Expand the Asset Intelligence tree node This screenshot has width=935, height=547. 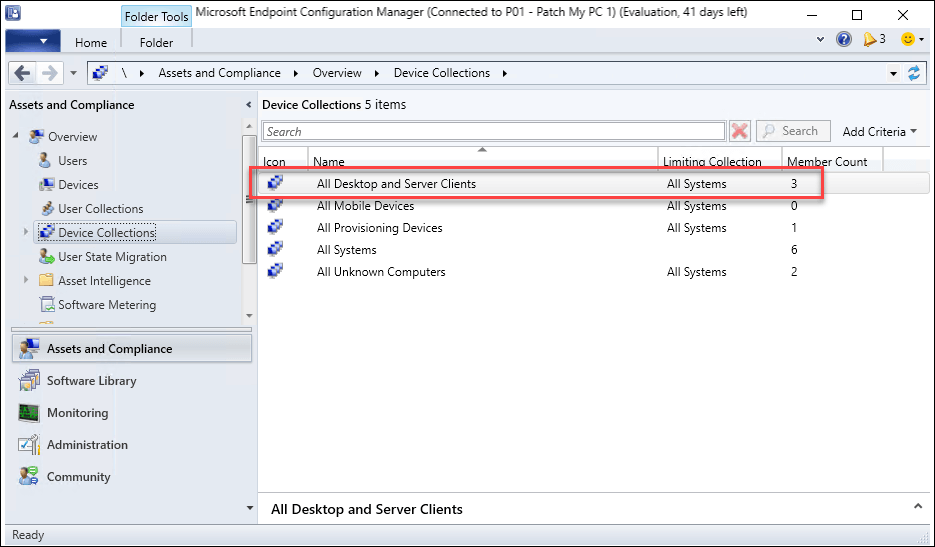pyautogui.click(x=26, y=280)
